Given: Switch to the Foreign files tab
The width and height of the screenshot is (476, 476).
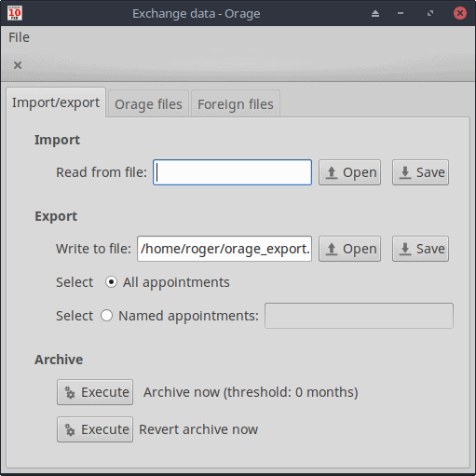Looking at the screenshot, I should [236, 104].
